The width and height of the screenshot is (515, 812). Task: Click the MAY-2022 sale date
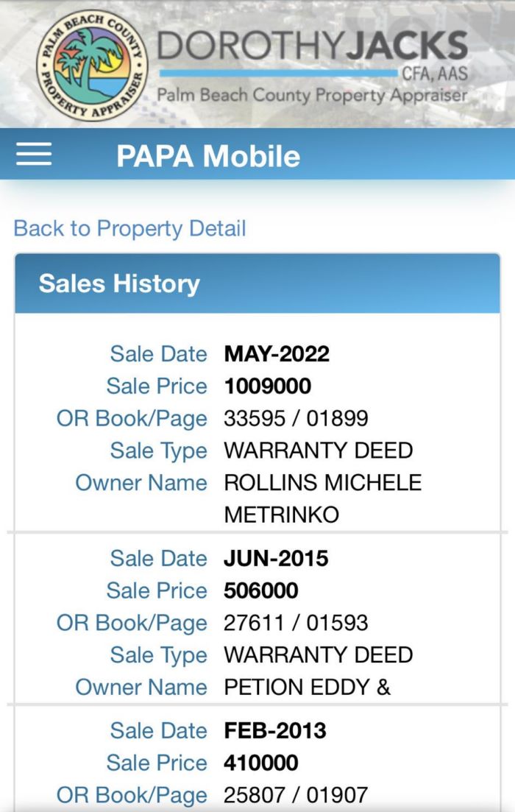click(x=277, y=354)
